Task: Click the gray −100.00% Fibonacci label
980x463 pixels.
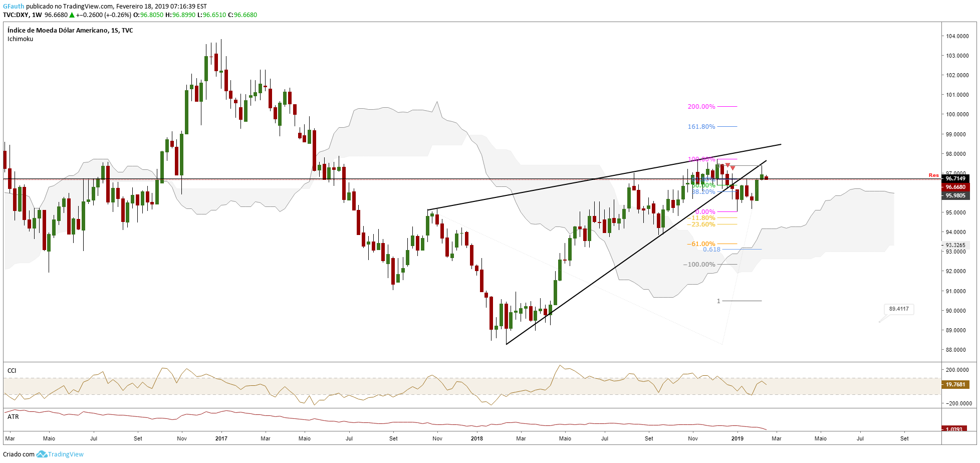Action: (x=699, y=265)
